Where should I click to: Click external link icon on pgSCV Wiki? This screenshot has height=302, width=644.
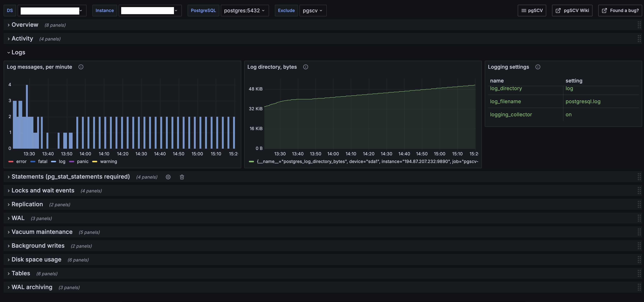[x=558, y=11]
